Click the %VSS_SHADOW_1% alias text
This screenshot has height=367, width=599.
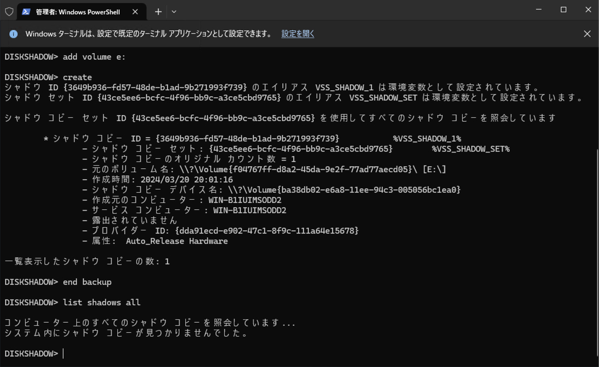point(427,139)
